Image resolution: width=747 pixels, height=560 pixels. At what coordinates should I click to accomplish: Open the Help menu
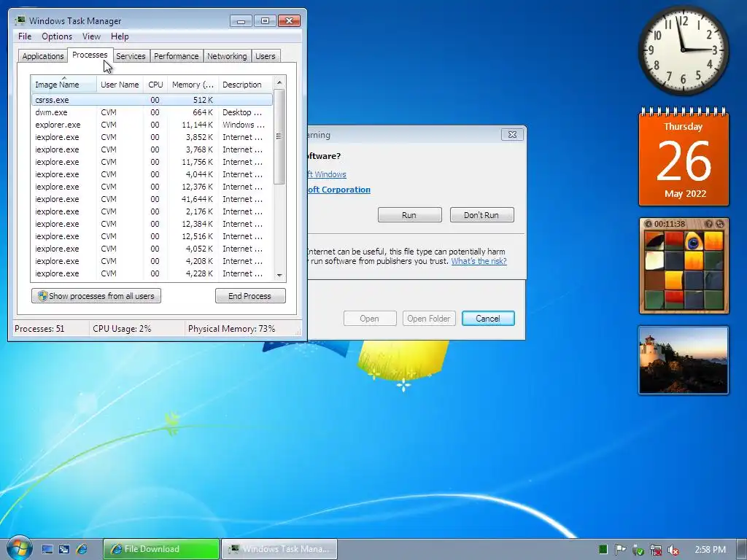(120, 36)
